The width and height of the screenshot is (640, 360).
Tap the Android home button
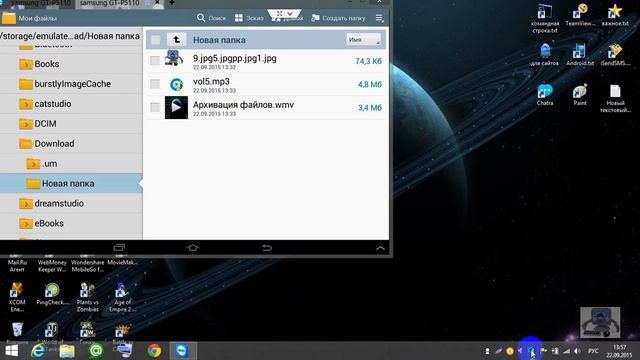pyautogui.click(x=193, y=247)
